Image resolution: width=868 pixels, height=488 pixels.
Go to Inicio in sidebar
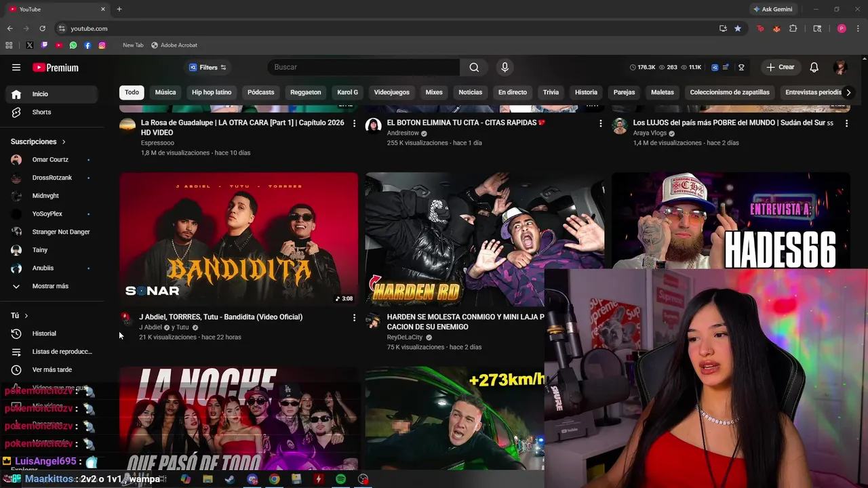pyautogui.click(x=52, y=94)
